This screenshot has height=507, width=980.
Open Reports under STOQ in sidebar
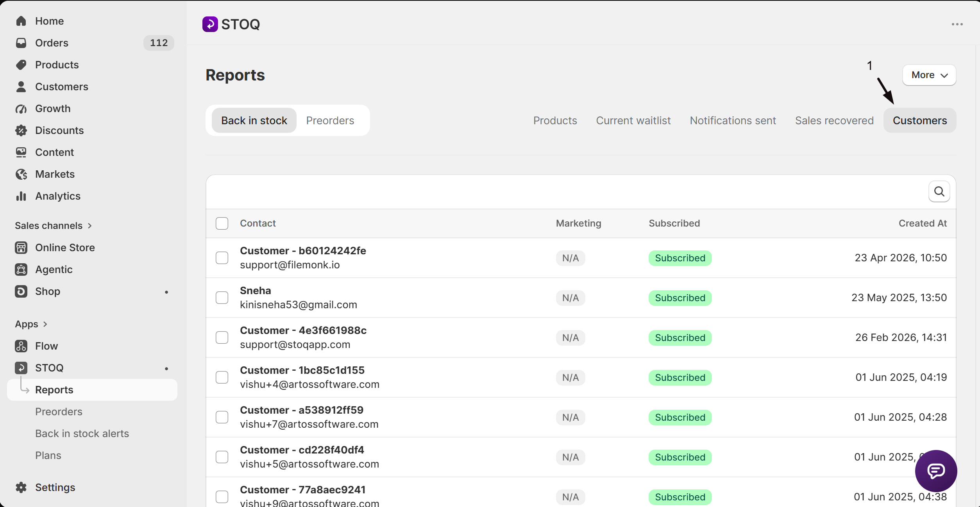(92, 389)
